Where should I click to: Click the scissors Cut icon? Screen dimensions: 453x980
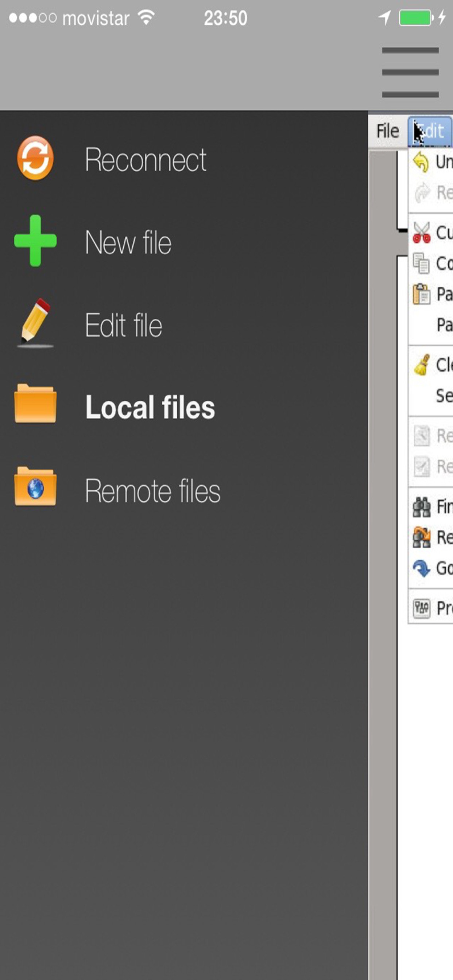point(421,233)
